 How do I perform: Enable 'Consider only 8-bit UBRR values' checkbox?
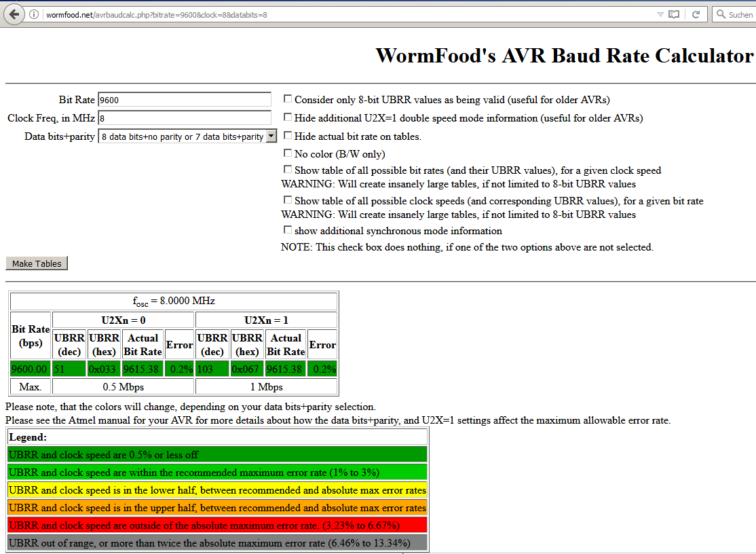click(287, 99)
